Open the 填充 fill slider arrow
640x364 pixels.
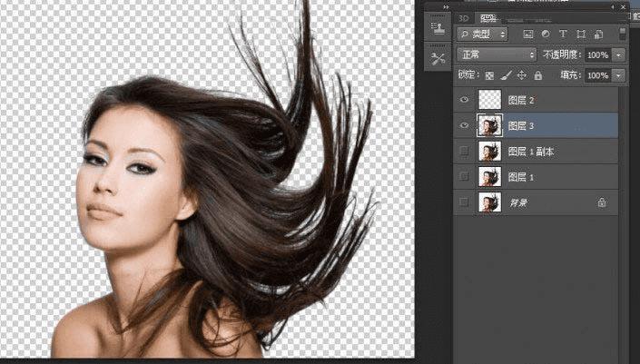point(620,75)
